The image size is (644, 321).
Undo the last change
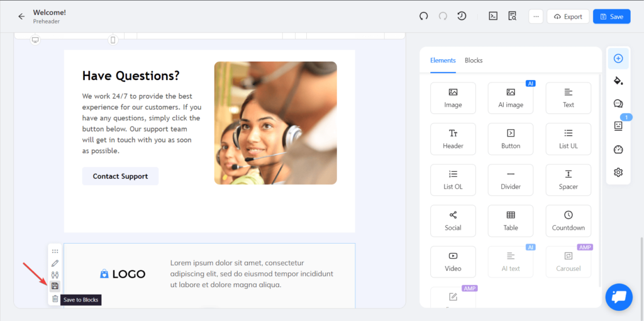[423, 16]
